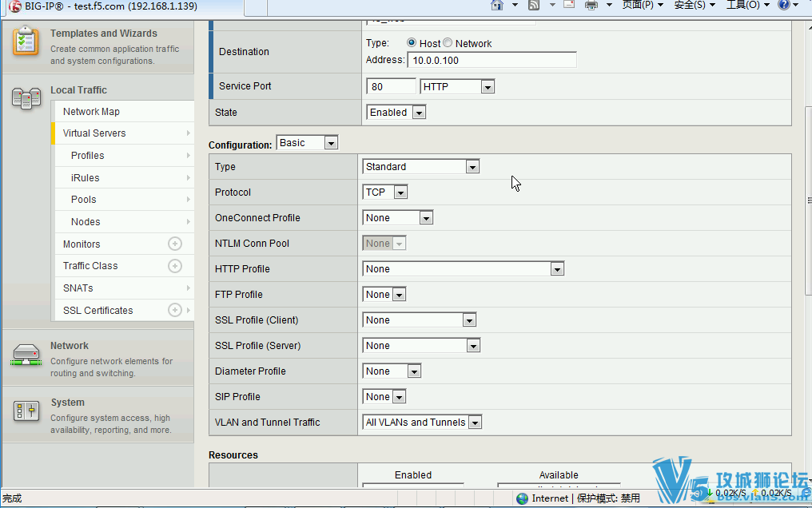The height and width of the screenshot is (508, 812).
Task: Open the System section heading
Action: 67,402
